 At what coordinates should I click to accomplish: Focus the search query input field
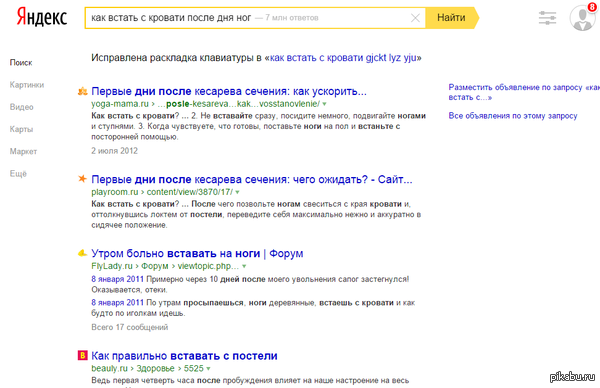point(254,18)
